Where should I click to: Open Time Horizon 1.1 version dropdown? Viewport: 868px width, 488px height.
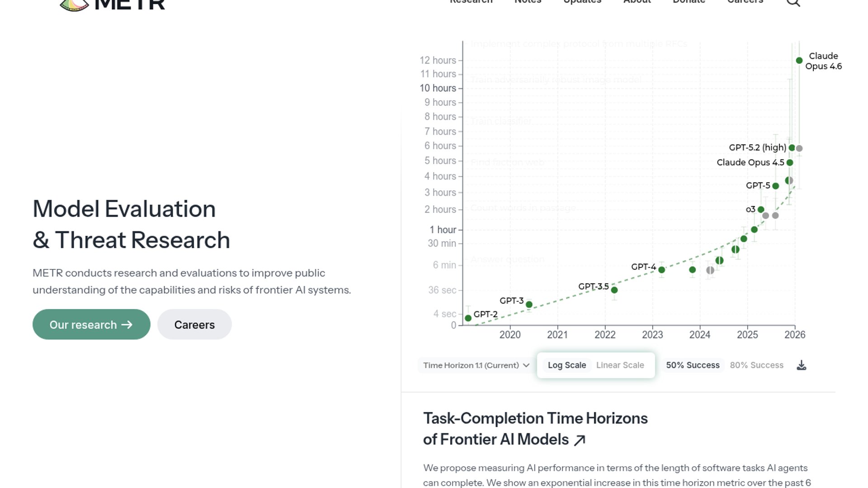476,365
